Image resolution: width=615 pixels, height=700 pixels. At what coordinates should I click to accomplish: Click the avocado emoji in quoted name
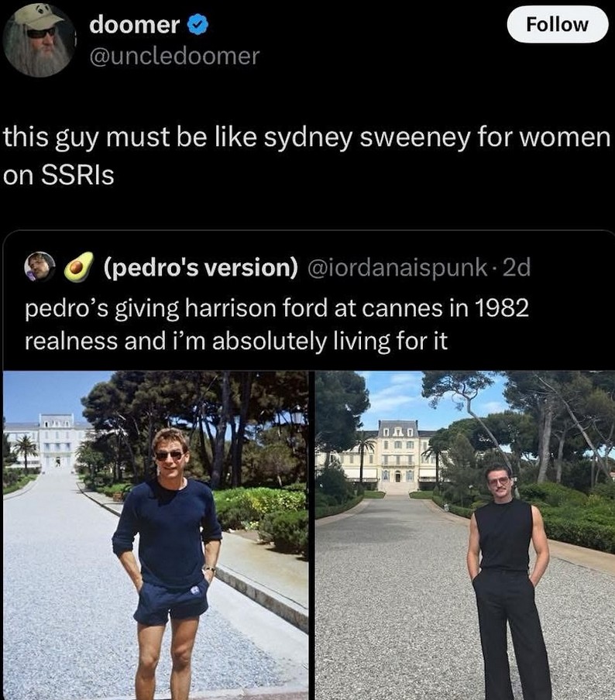pyautogui.click(x=78, y=267)
